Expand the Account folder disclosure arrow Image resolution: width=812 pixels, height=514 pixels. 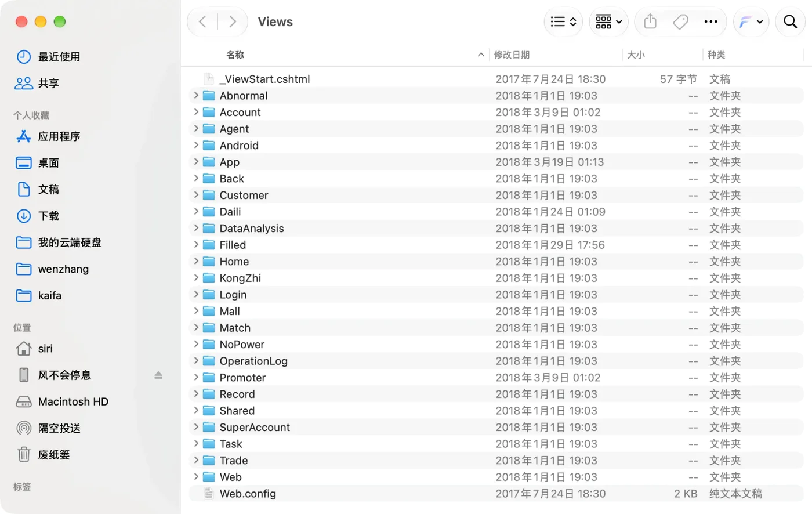click(x=196, y=112)
